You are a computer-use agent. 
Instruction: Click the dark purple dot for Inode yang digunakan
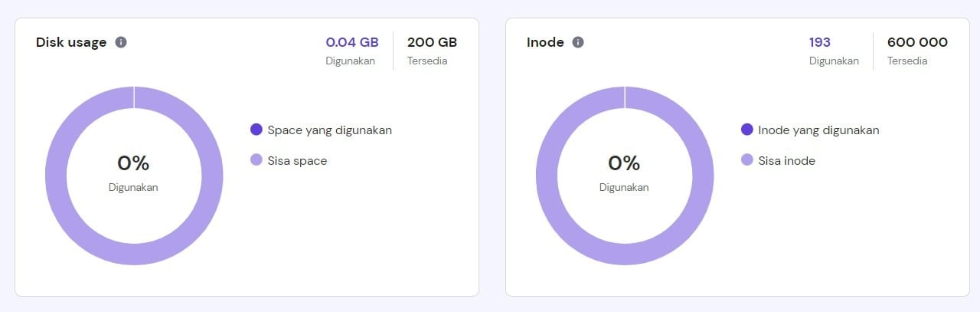[x=747, y=130]
